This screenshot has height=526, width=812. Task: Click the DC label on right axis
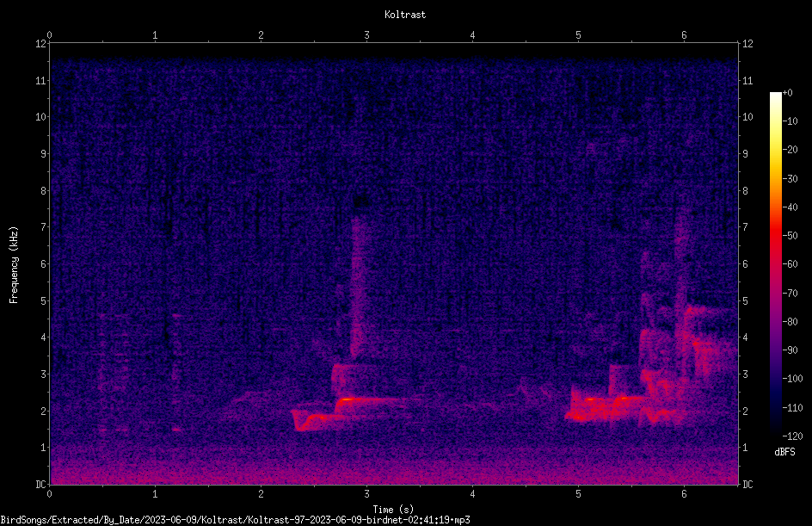tap(747, 484)
